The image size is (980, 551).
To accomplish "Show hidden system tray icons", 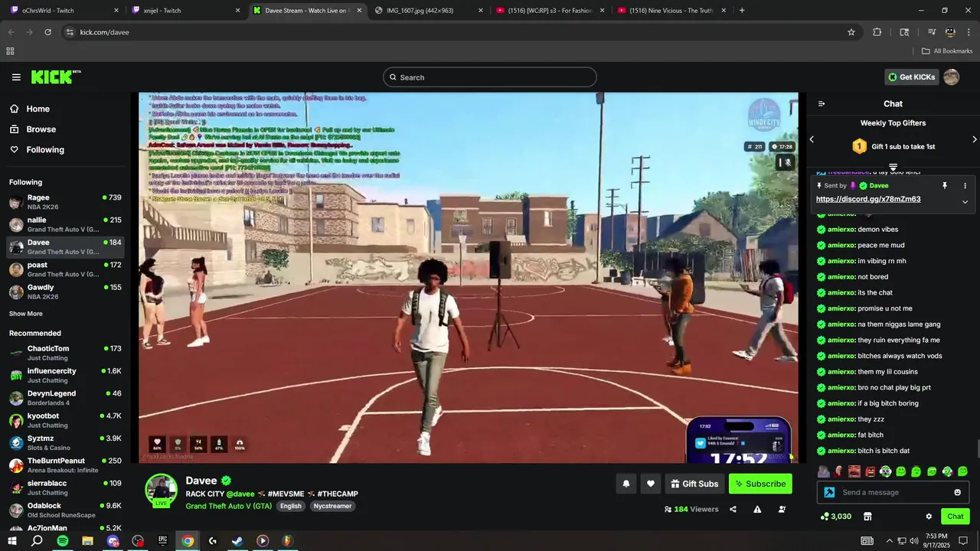I will (889, 541).
